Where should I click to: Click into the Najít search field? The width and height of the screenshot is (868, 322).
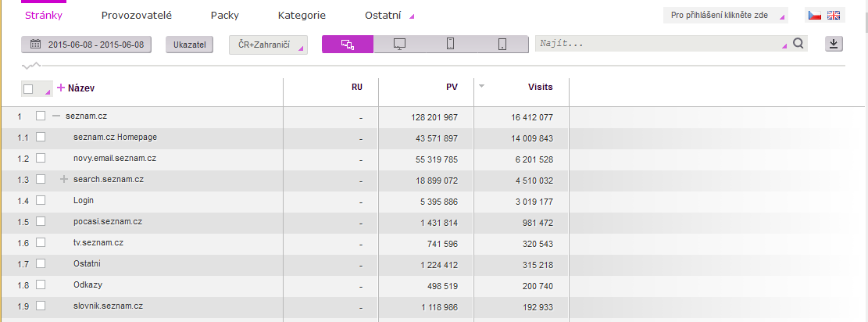pos(660,45)
